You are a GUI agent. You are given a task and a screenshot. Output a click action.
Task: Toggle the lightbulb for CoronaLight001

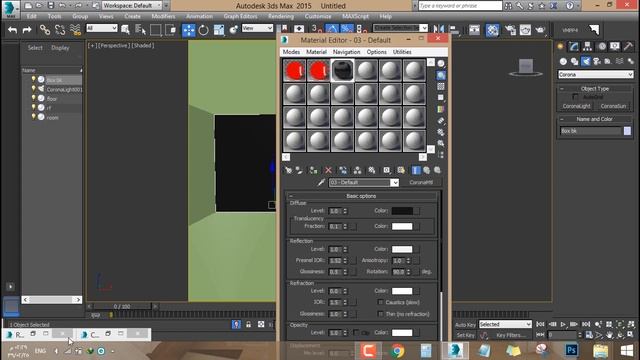click(33, 89)
